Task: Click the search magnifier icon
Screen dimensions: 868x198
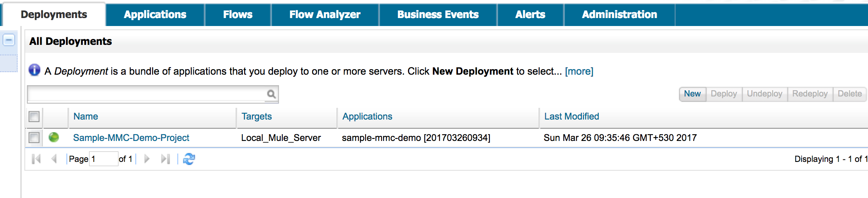Action: pos(271,94)
